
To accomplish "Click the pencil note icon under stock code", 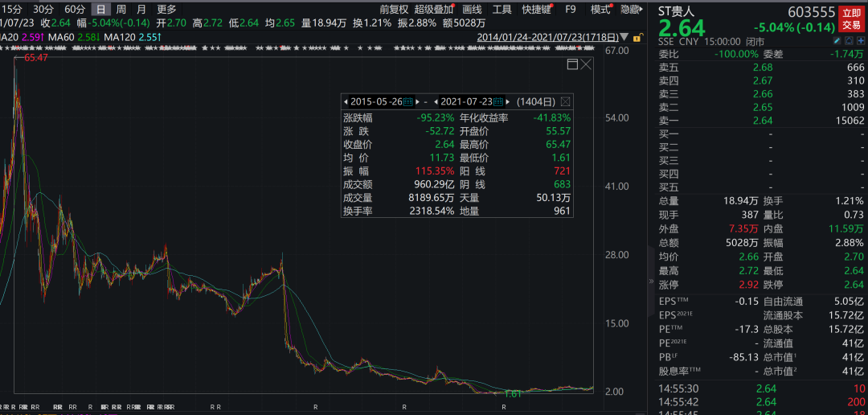I will tap(837, 41).
